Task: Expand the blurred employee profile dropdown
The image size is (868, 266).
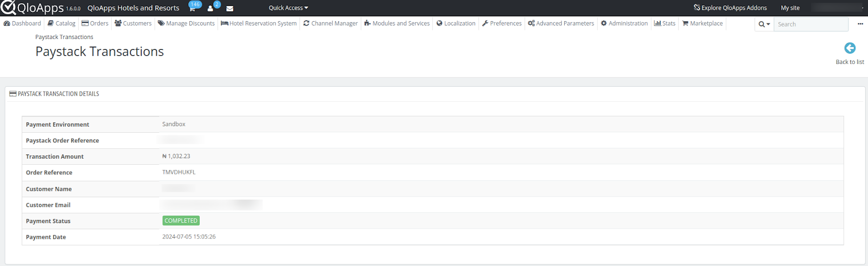Action: tap(838, 8)
